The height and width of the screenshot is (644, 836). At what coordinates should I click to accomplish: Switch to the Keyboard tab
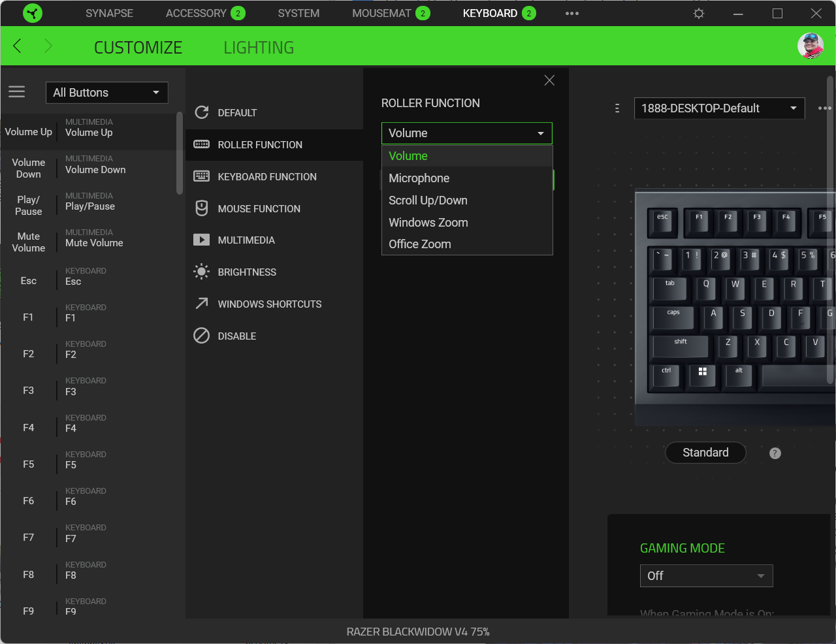pyautogui.click(x=499, y=13)
